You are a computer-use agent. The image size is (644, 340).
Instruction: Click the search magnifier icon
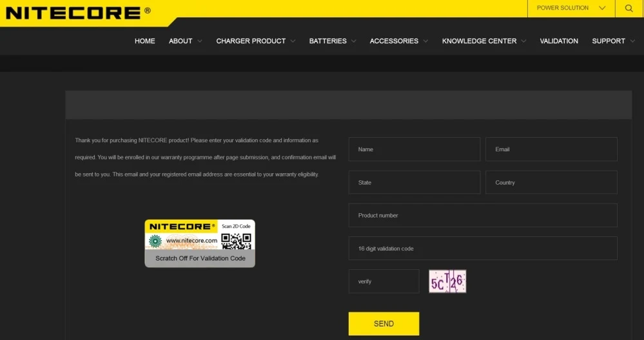point(629,8)
